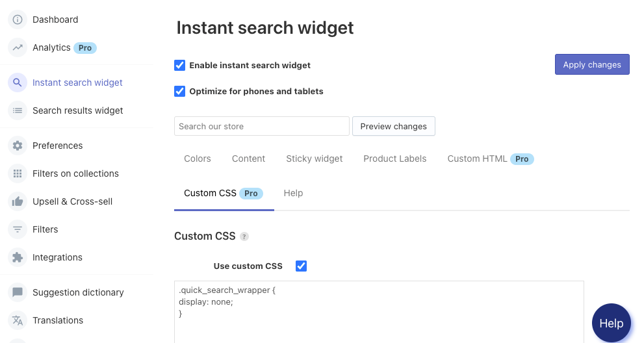Toggle Optimize for phones and tablets
This screenshot has height=343, width=644.
179,91
